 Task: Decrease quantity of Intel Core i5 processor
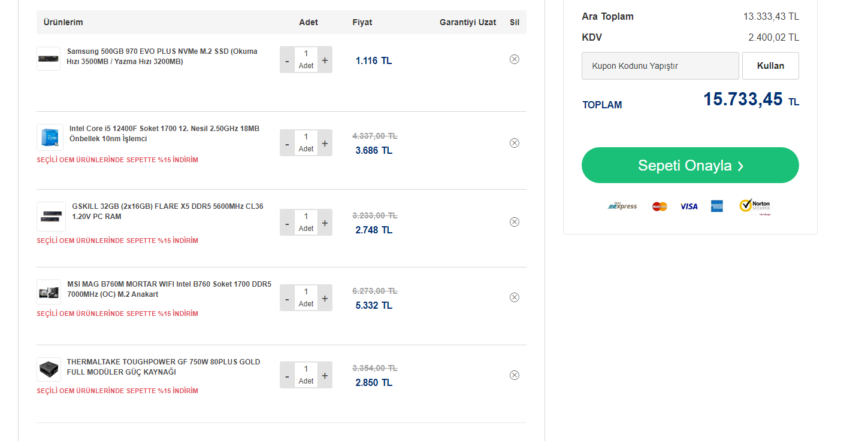pyautogui.click(x=287, y=144)
